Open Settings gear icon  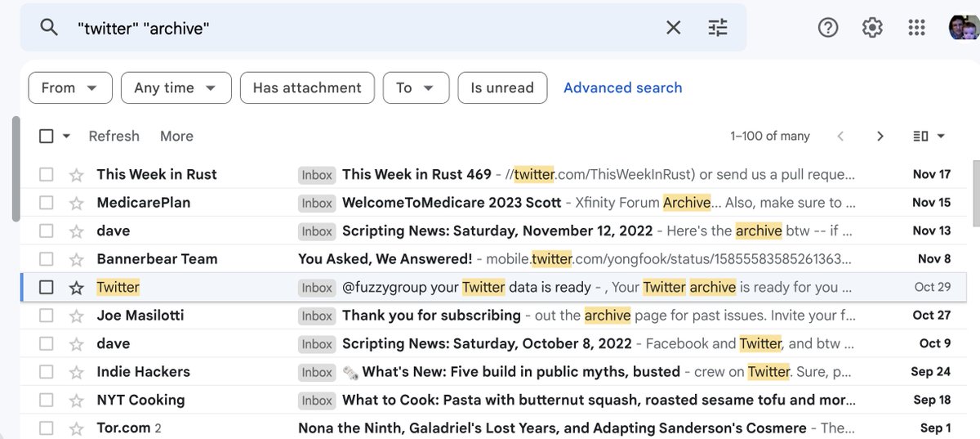click(872, 28)
